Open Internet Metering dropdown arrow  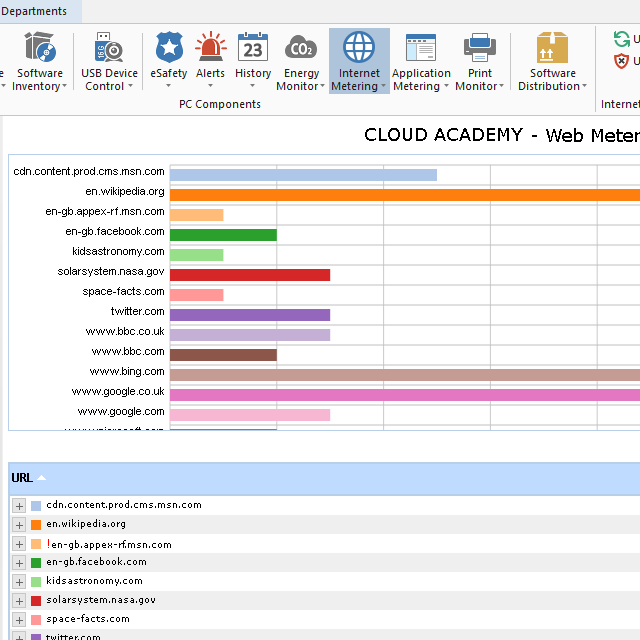click(383, 86)
